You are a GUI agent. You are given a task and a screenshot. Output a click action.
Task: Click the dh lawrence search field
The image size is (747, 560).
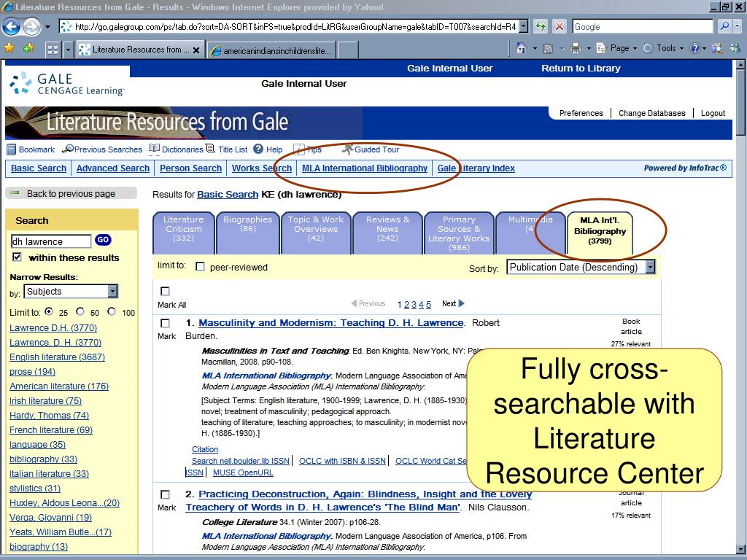(x=50, y=241)
